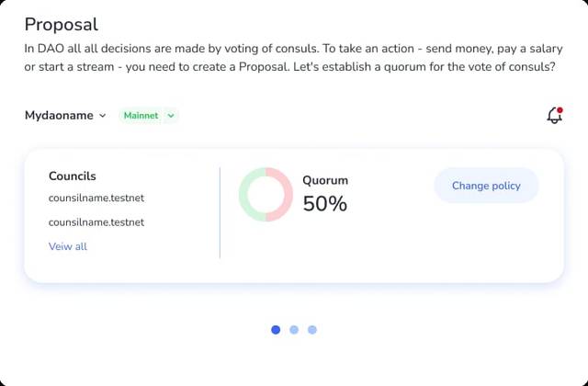Switch to the second carousel page dot
Screen dimensions: 588x386
pyautogui.click(x=294, y=330)
